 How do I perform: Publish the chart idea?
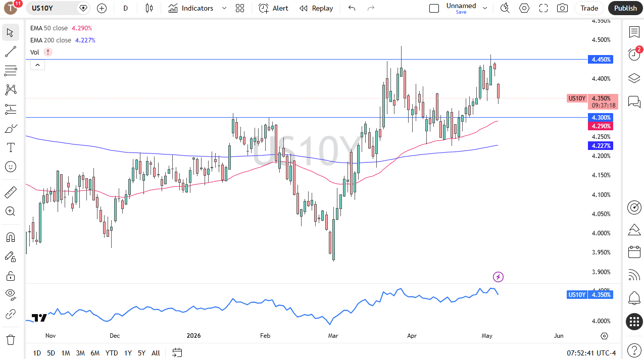click(626, 8)
